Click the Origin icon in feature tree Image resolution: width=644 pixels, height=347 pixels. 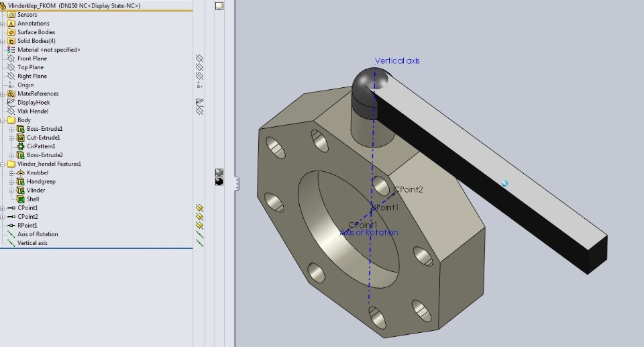point(11,85)
